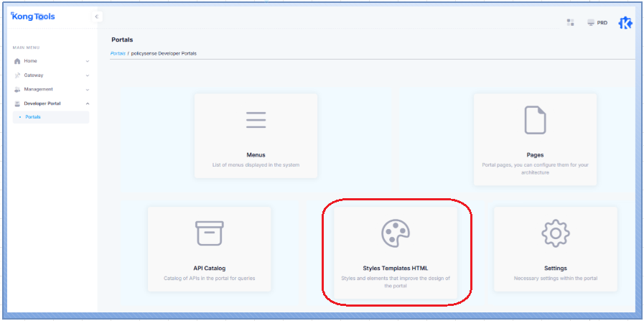
Task: Select the PRD environment indicator
Action: 597,22
